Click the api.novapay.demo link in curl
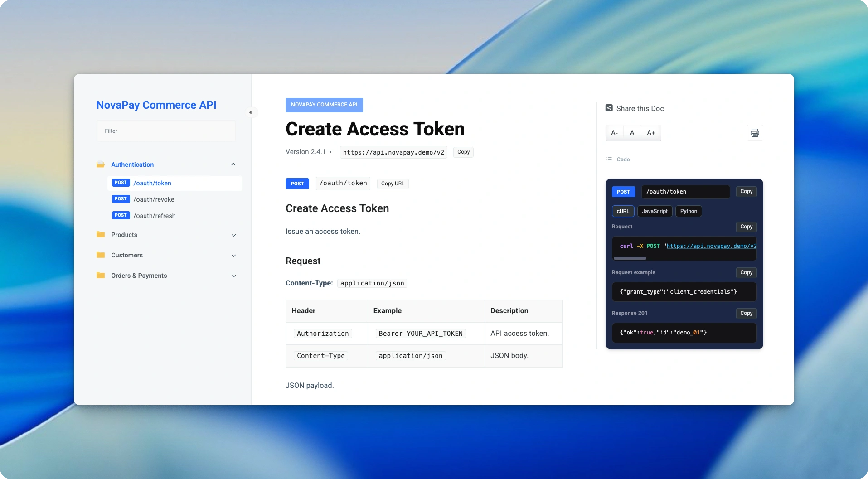868x479 pixels. point(712,246)
